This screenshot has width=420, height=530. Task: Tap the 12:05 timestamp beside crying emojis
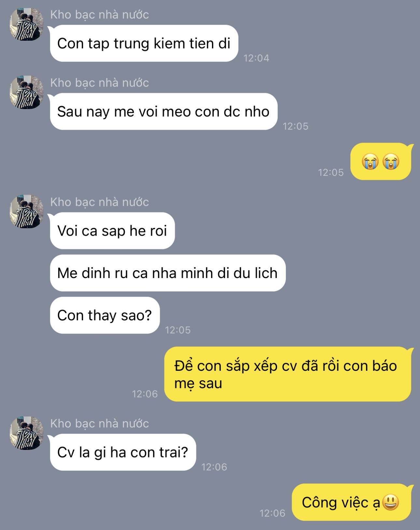(331, 173)
